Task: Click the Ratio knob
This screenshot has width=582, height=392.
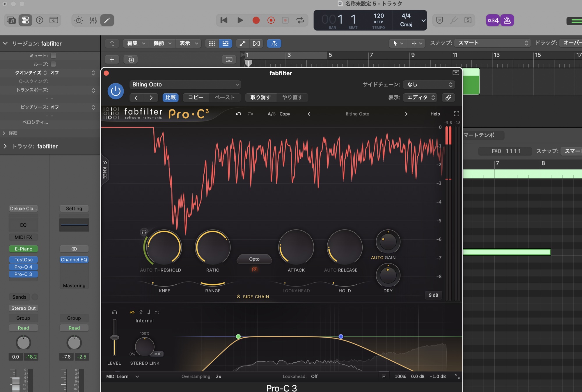Action: coord(213,247)
